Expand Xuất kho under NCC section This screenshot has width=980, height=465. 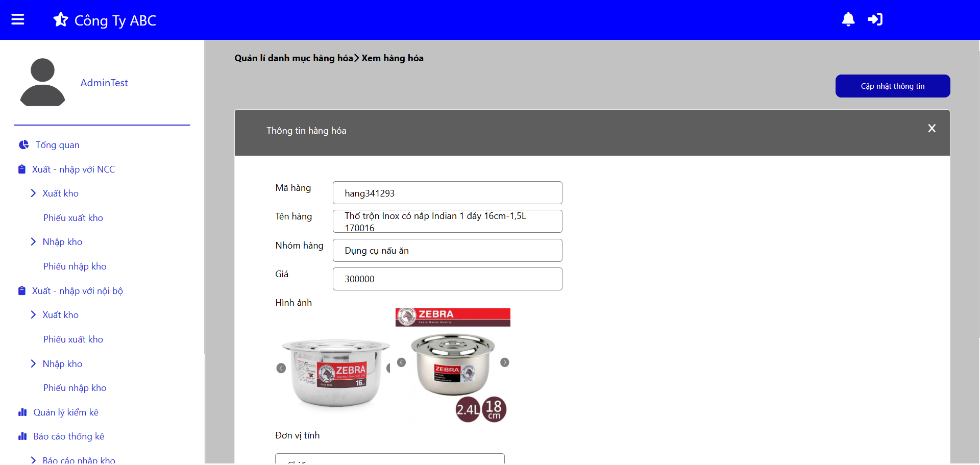[x=33, y=193]
